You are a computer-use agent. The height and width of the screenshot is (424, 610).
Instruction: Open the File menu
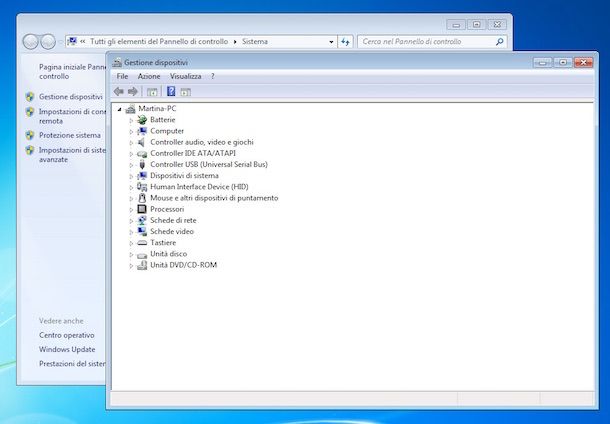pos(122,77)
